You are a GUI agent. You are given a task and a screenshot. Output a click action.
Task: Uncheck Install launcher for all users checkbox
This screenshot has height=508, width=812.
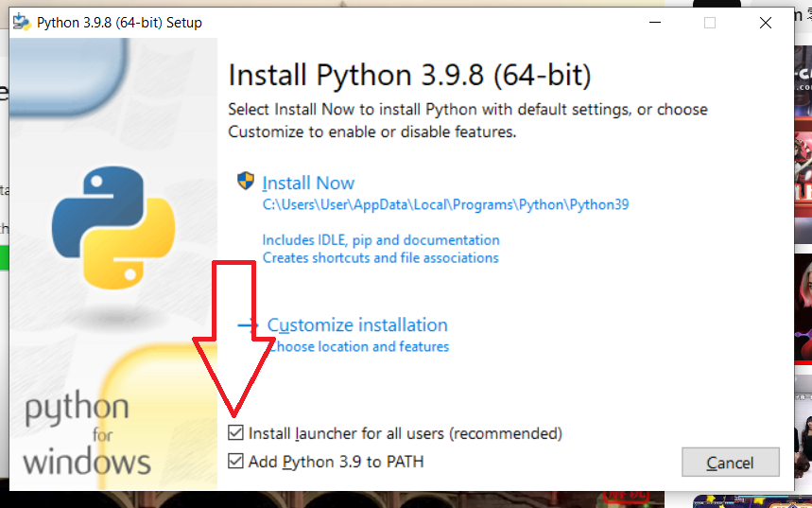click(x=235, y=432)
